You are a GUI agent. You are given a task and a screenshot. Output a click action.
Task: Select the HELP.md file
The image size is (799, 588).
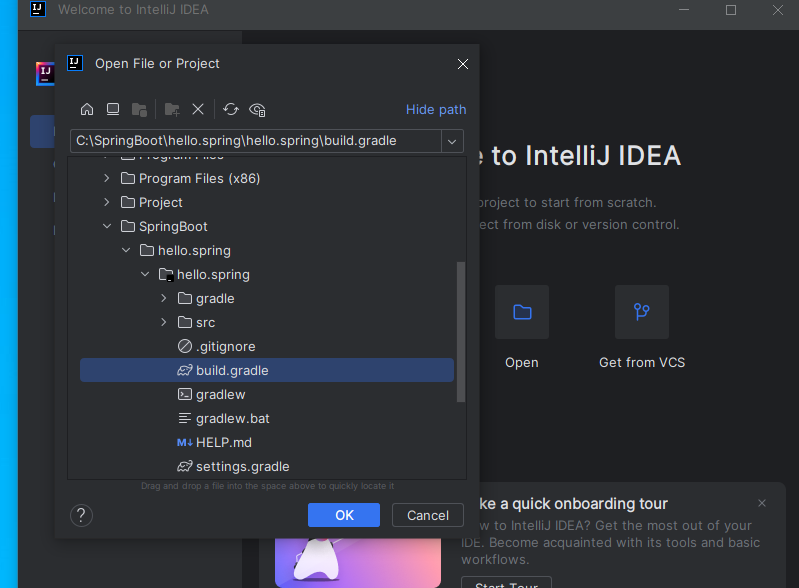coord(267,442)
